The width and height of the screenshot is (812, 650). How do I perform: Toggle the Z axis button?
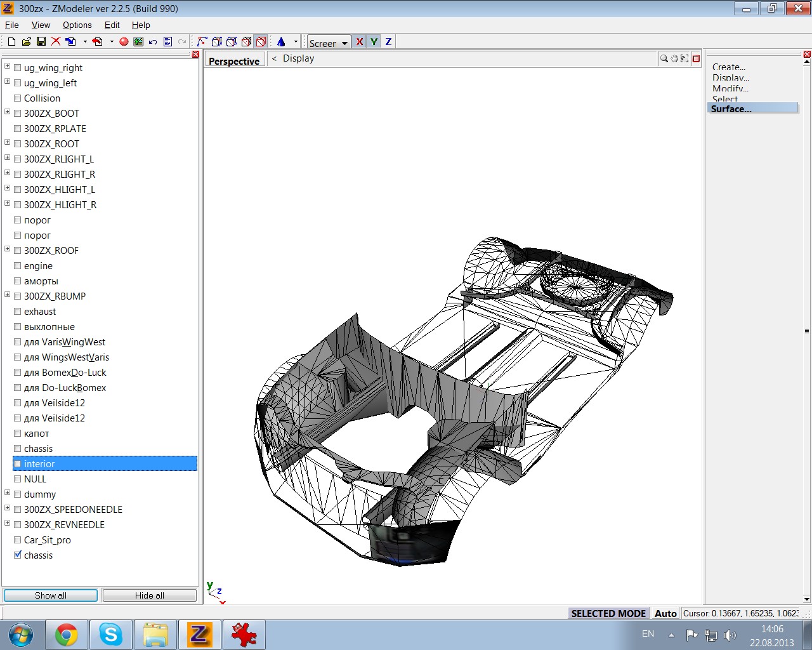[388, 42]
